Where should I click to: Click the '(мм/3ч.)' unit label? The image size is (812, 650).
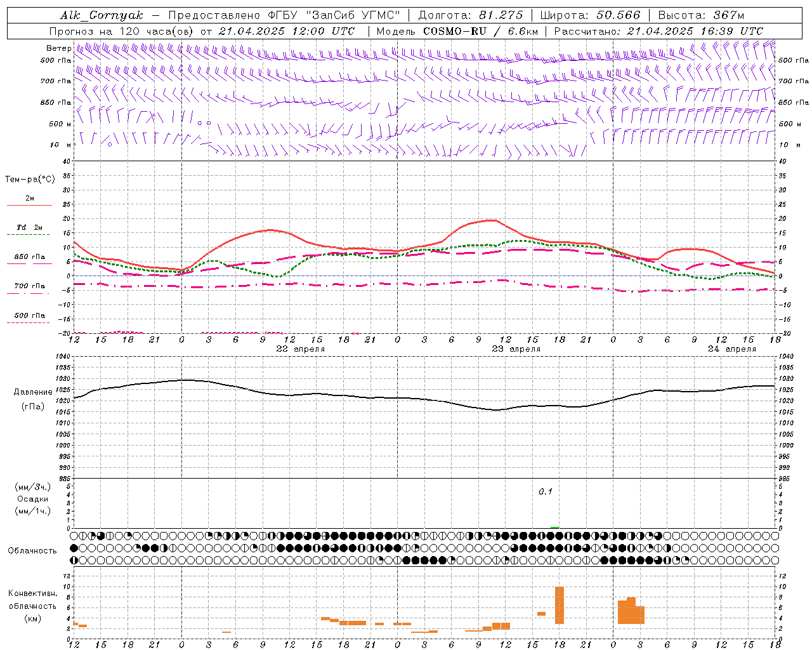33,487
